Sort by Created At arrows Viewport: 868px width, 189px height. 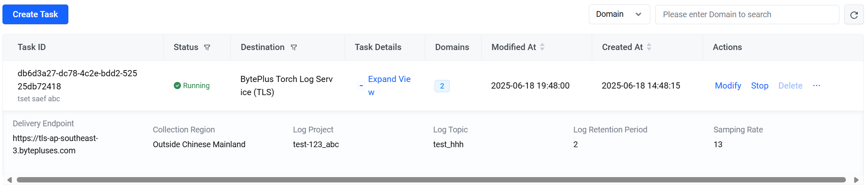click(x=649, y=47)
